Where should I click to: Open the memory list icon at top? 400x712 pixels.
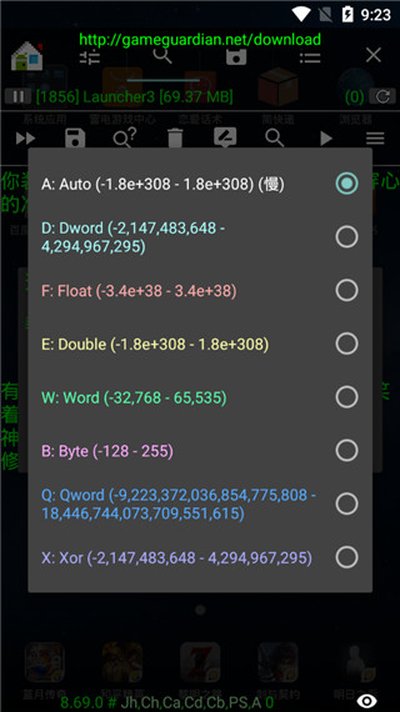coord(310,57)
